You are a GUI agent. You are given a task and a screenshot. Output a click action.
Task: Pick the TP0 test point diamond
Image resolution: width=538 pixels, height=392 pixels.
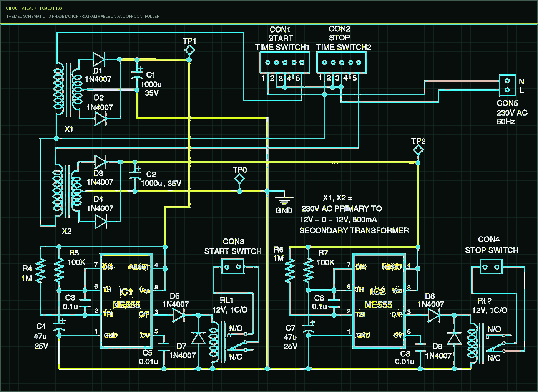click(x=239, y=179)
